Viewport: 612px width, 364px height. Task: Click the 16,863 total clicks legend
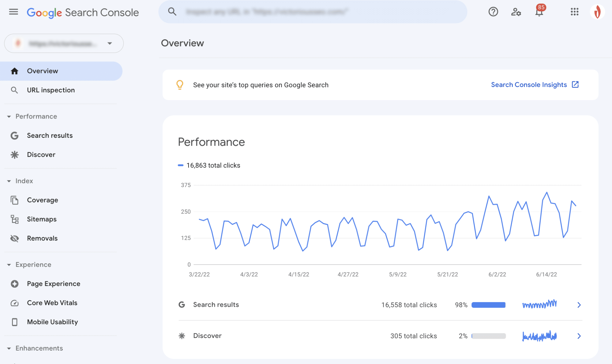tap(209, 165)
